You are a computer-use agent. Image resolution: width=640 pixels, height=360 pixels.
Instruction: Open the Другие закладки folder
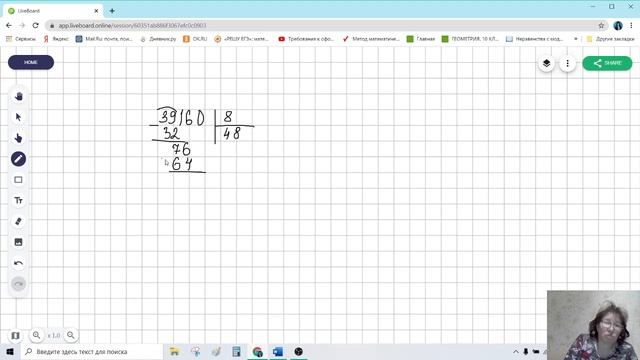[x=611, y=39]
